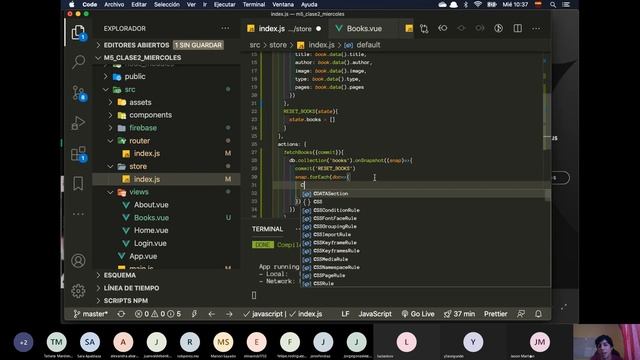Image resolution: width=640 pixels, height=360 pixels.
Task: Open Wi-Fi status in menu bar
Action: pyautogui.click(x=478, y=4)
